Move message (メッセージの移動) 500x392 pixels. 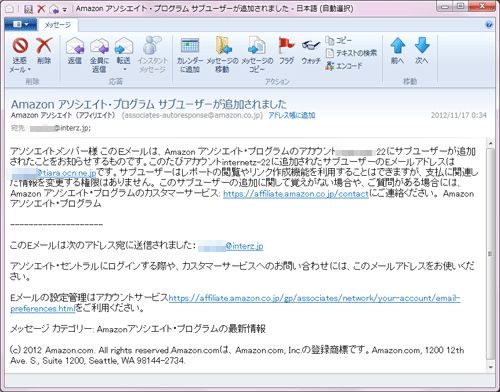click(222, 55)
